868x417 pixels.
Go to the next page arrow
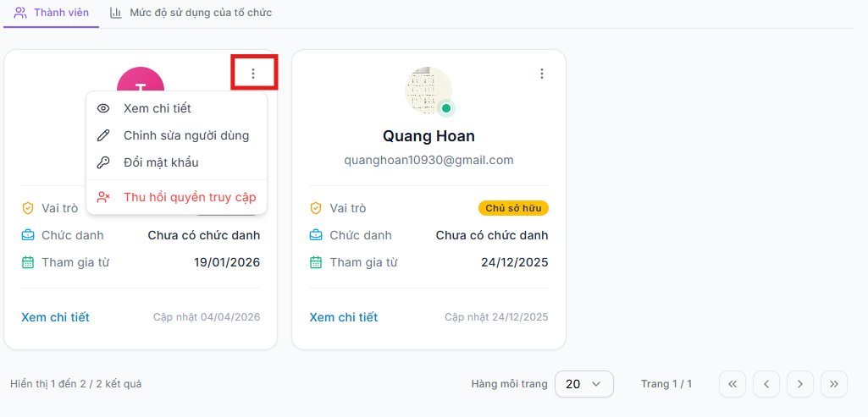[800, 384]
